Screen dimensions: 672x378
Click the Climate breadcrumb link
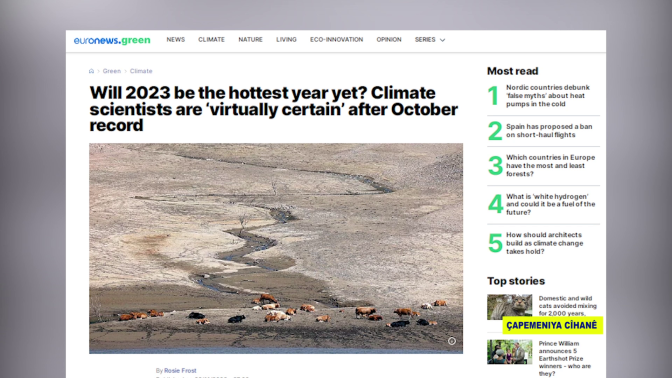coord(141,71)
